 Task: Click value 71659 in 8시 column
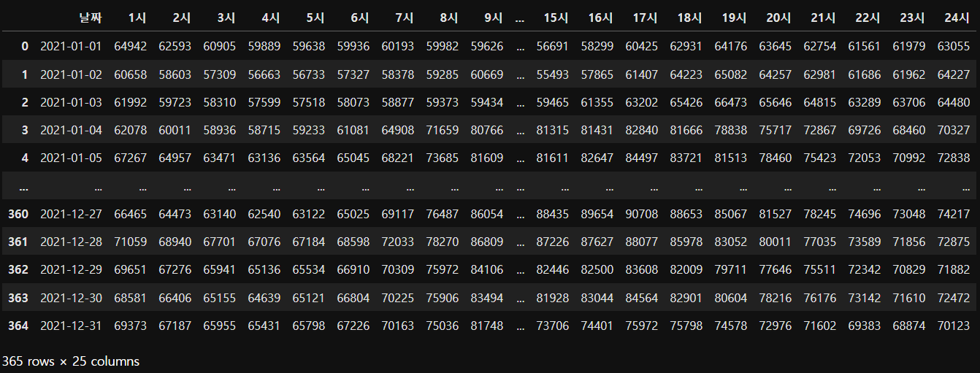pos(443,130)
